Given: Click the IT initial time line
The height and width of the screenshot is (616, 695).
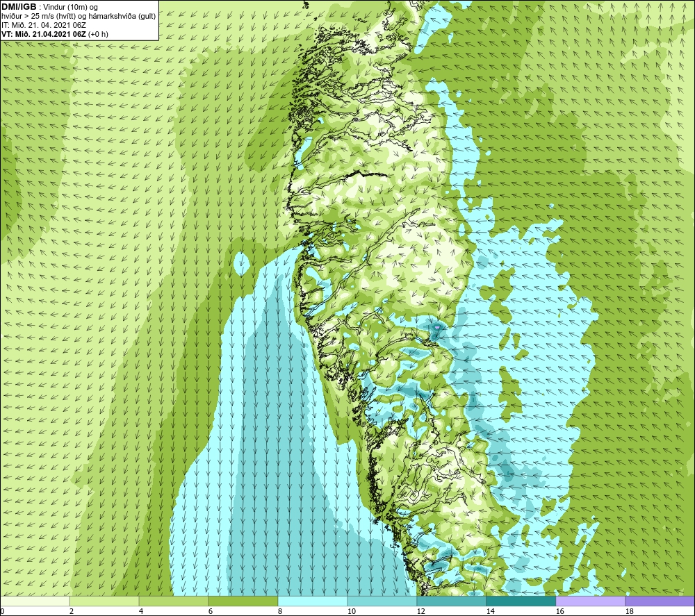Looking at the screenshot, I should (x=43, y=25).
